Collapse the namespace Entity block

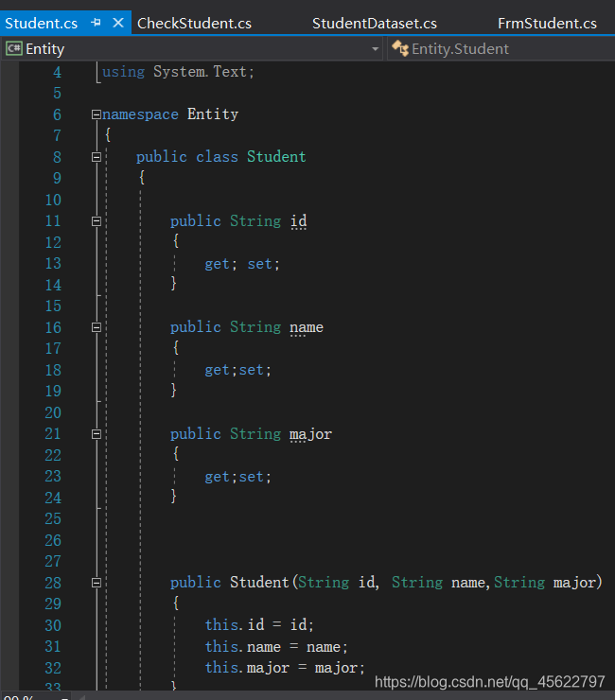[x=96, y=114]
